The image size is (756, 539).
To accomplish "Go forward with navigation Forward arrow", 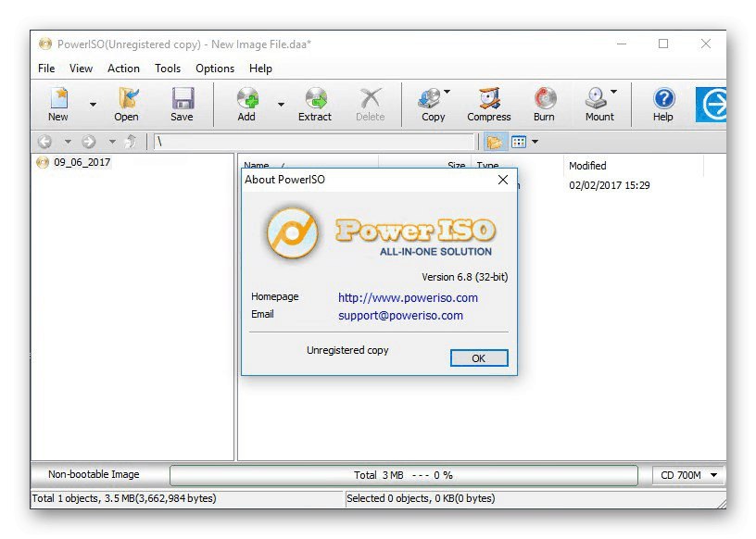I will (x=89, y=142).
